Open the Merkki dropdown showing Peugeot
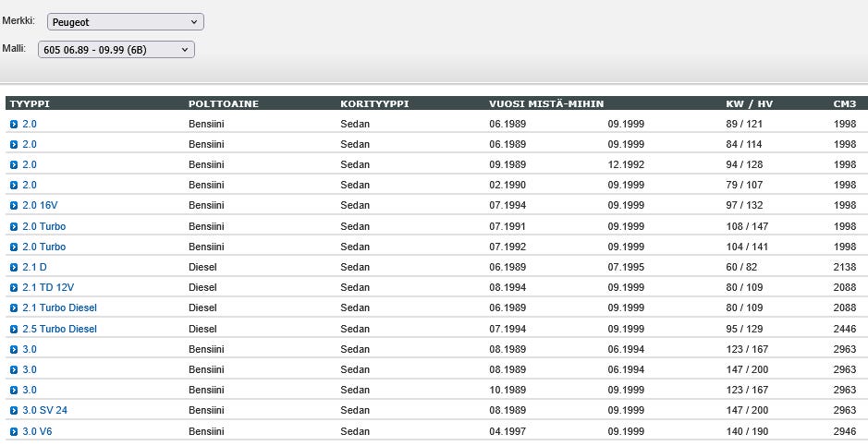 coord(125,21)
